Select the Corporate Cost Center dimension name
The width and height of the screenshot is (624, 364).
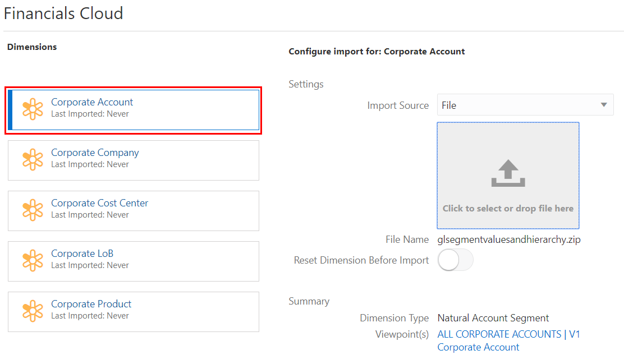99,203
